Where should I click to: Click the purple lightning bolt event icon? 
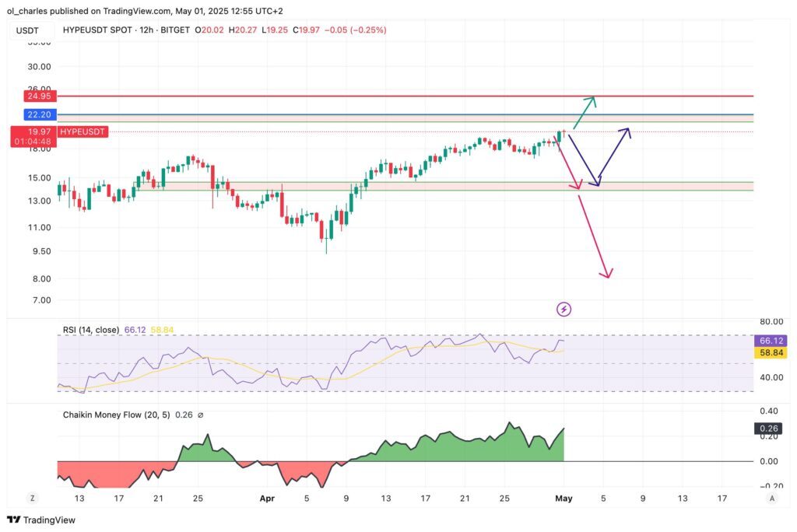click(x=564, y=310)
